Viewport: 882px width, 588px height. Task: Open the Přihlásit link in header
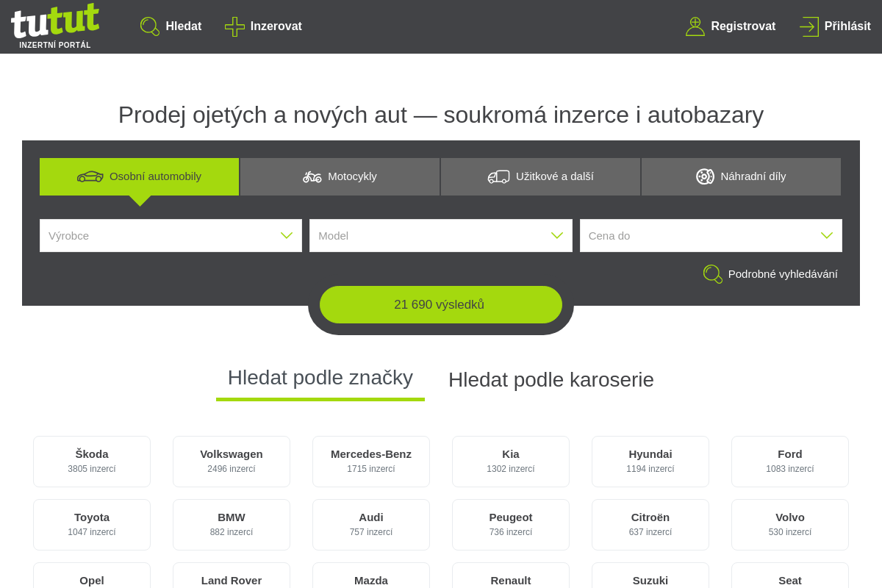(835, 26)
